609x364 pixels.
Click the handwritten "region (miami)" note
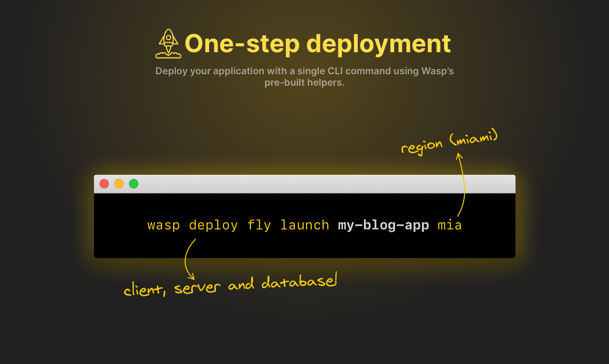450,142
